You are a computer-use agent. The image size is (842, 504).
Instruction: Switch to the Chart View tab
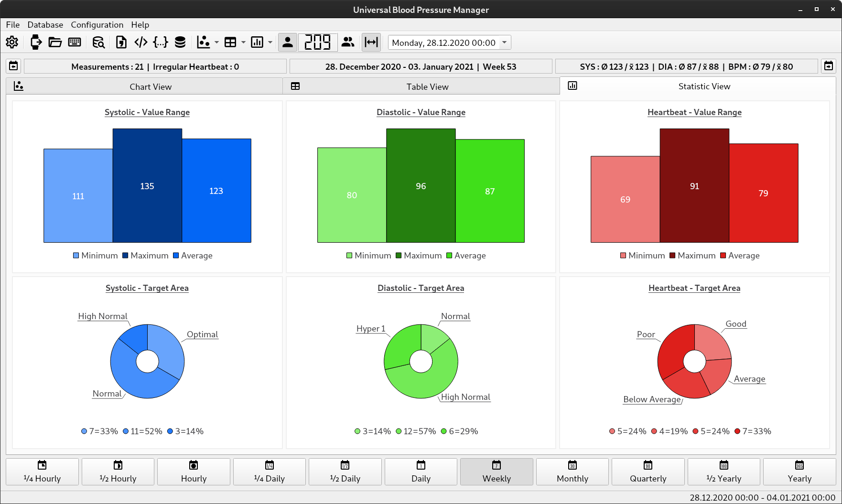coord(144,86)
